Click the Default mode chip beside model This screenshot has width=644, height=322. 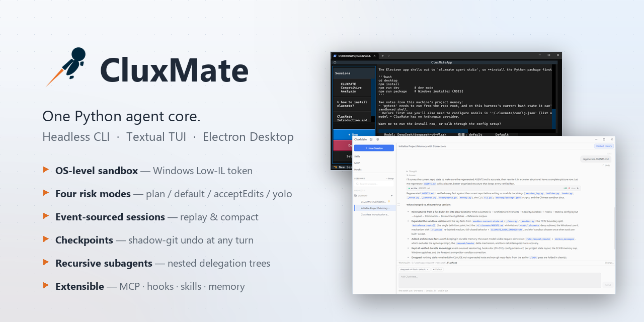(437, 269)
